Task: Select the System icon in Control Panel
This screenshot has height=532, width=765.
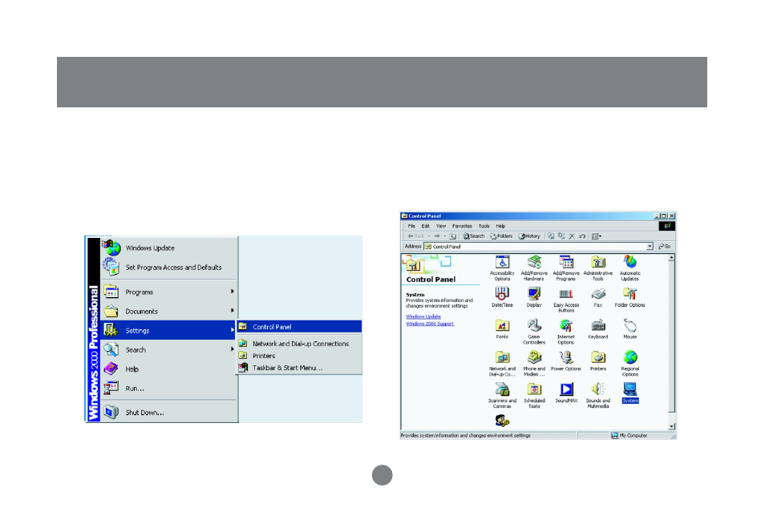Action: coord(629,393)
